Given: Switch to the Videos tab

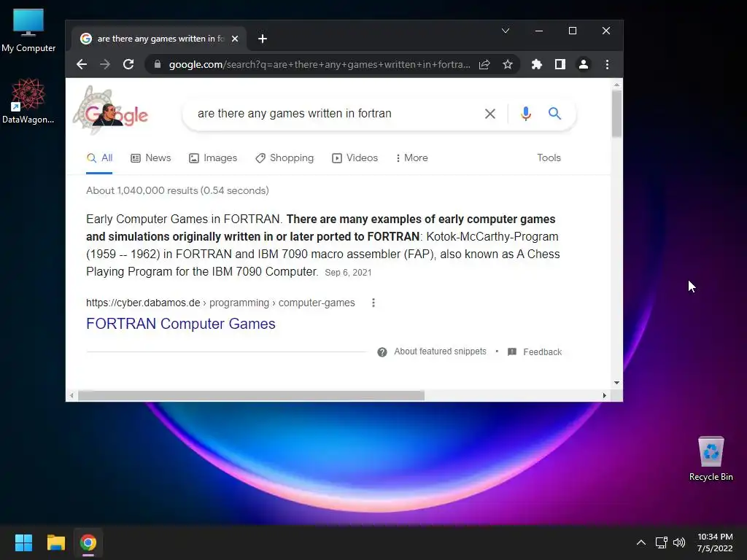Looking at the screenshot, I should [355, 157].
